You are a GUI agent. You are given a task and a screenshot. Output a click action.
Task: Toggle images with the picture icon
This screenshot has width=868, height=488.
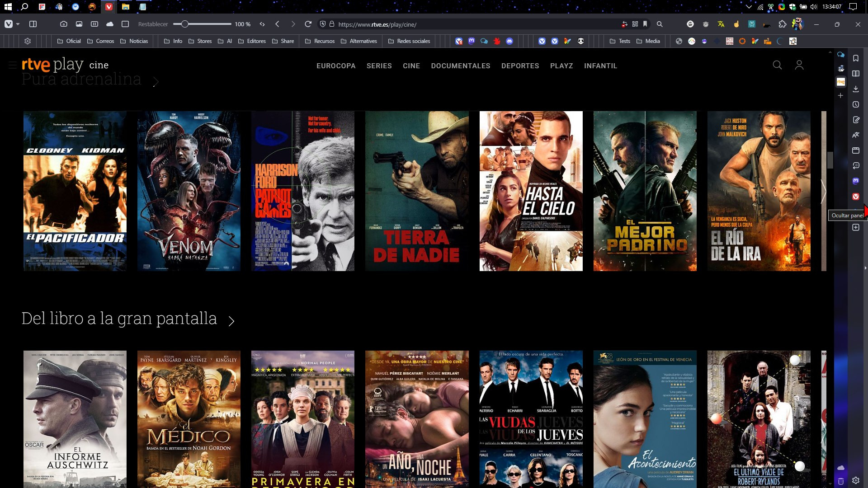coord(79,24)
